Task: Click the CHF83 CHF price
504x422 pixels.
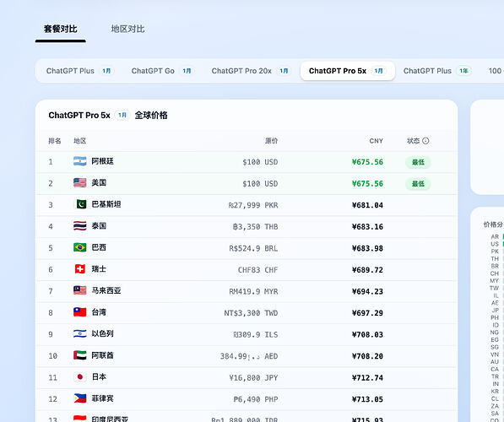Action: point(258,269)
